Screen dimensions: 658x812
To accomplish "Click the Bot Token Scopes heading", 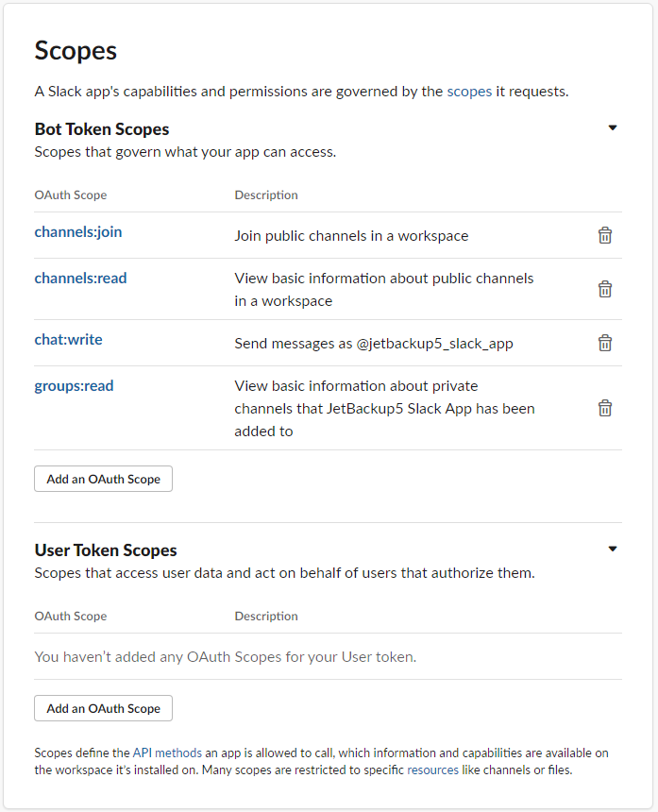I will [x=102, y=129].
